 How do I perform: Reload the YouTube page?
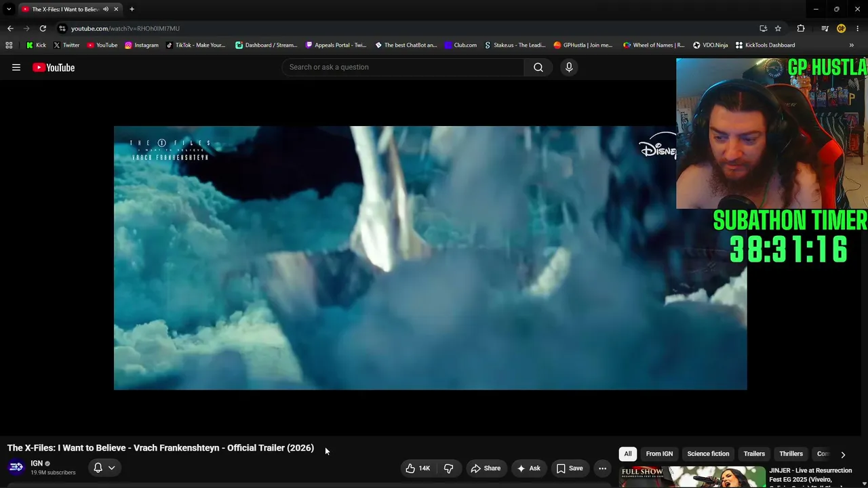[x=43, y=28]
